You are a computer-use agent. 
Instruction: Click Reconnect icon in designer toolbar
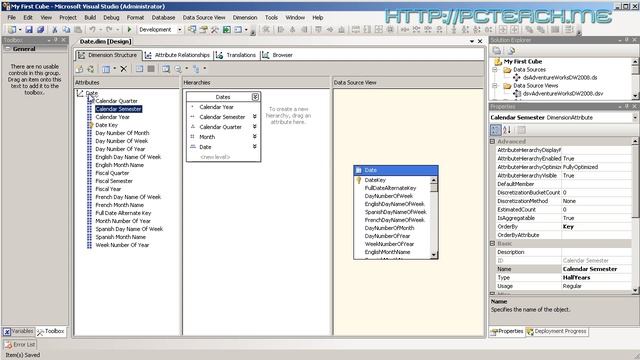tap(91, 69)
